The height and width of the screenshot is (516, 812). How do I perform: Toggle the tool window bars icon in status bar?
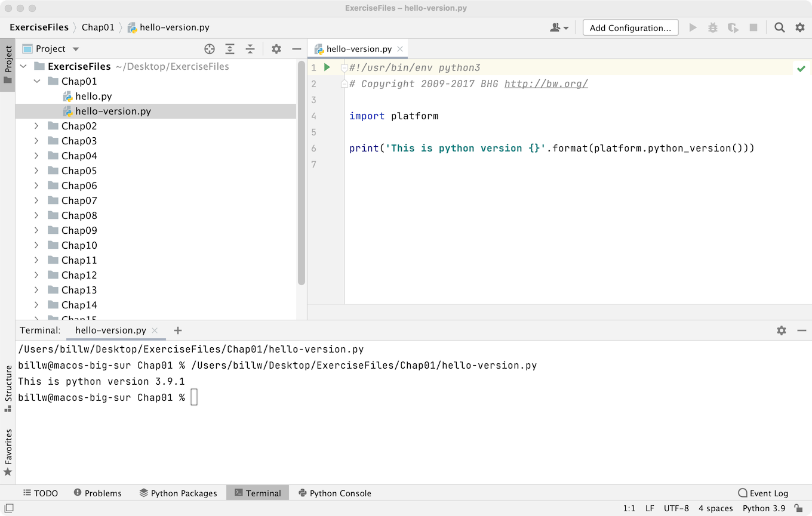point(9,508)
